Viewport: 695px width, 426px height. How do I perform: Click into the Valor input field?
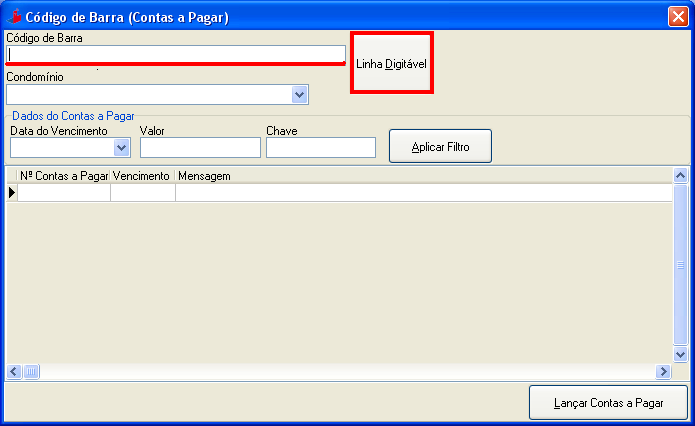(200, 148)
